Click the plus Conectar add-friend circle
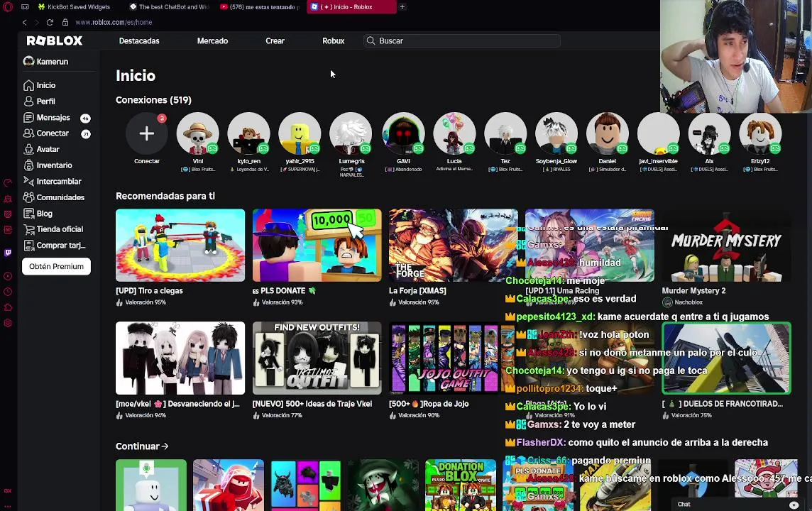This screenshot has width=812, height=511. click(x=146, y=133)
